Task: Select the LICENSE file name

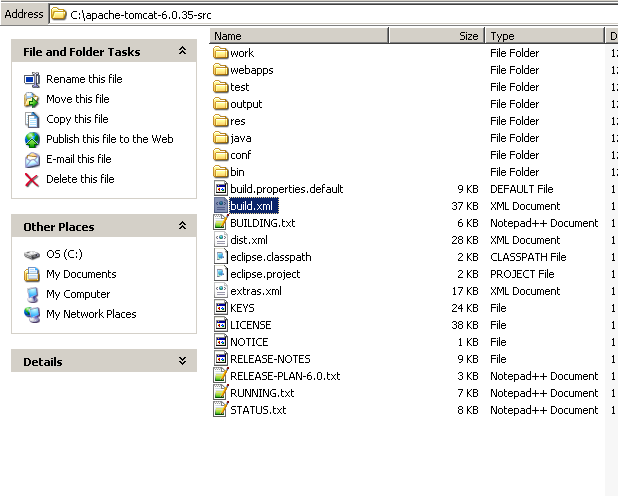Action: pos(251,325)
